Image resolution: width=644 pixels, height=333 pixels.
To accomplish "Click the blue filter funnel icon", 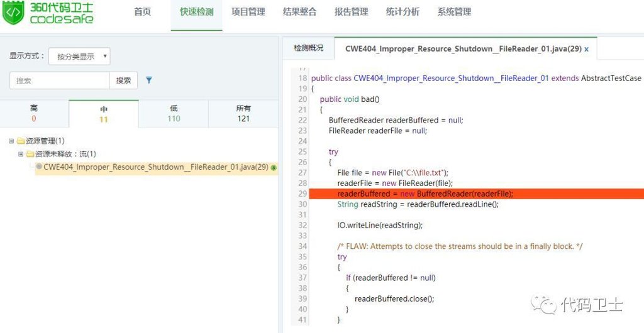I will coord(149,80).
